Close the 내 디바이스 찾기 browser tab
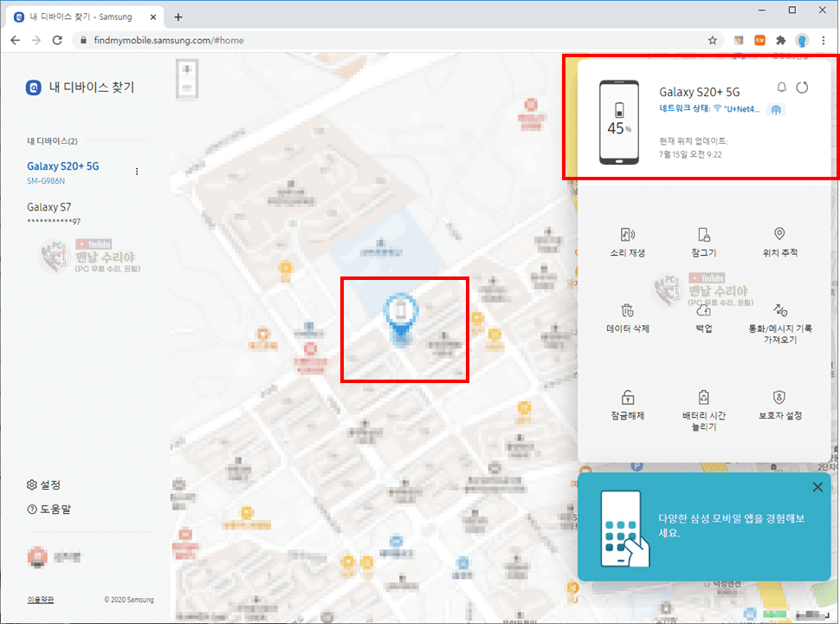 (153, 17)
